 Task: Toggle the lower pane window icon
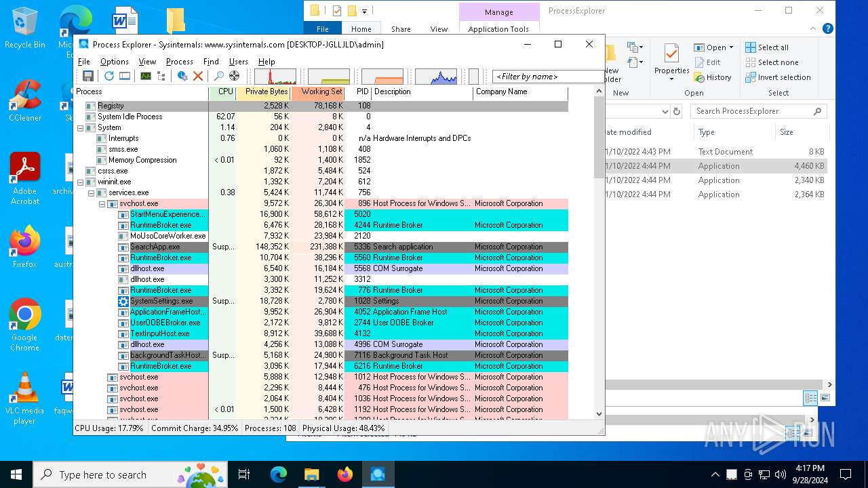[125, 76]
